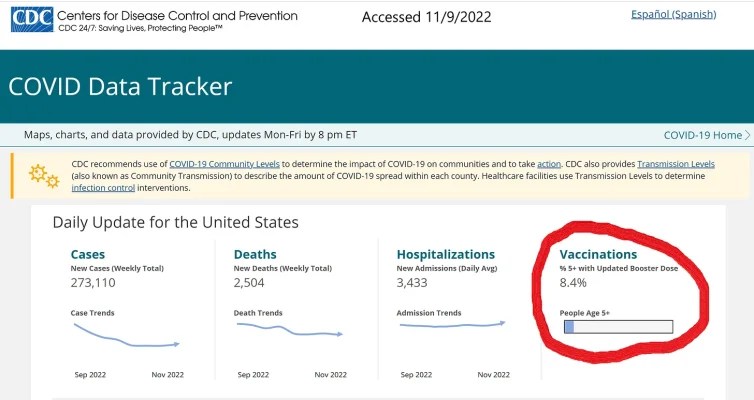754x400 pixels.
Task: Click the 8.4% updated booster figure
Action: coord(575,285)
